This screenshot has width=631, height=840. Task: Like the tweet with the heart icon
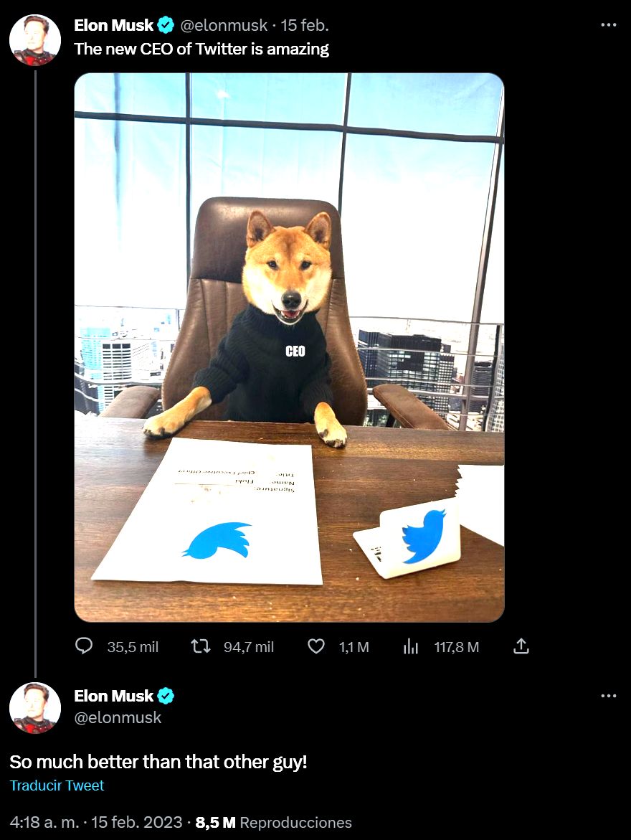(316, 646)
